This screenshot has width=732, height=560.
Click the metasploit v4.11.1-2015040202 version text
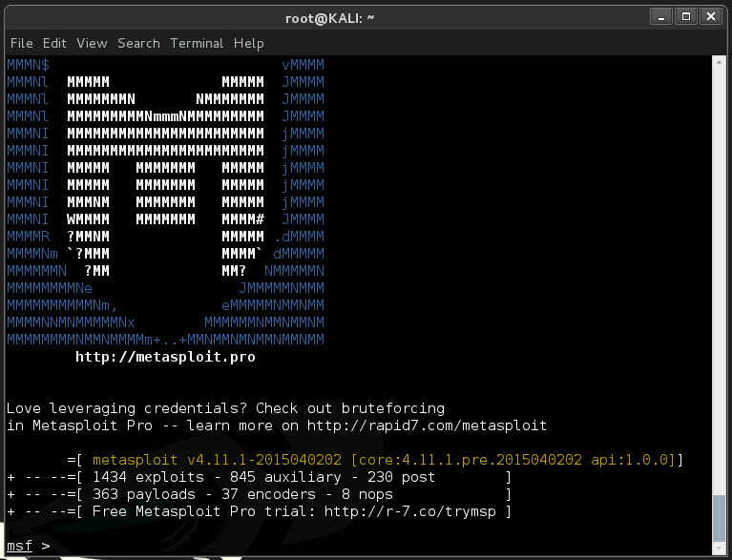[217, 460]
